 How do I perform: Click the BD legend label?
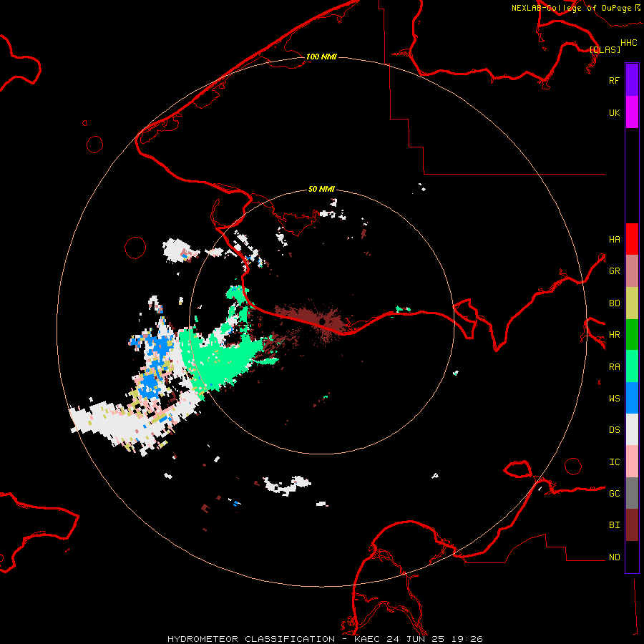tap(614, 303)
